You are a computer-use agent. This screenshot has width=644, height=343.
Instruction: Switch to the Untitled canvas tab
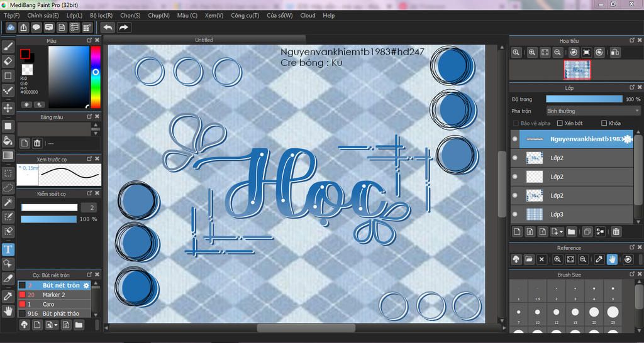click(204, 40)
